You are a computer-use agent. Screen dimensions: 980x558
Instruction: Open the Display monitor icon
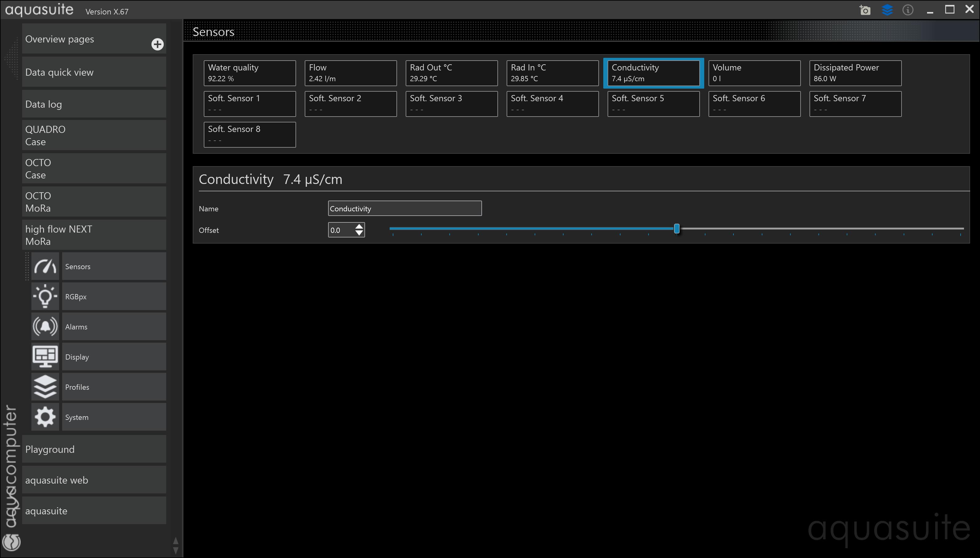45,357
